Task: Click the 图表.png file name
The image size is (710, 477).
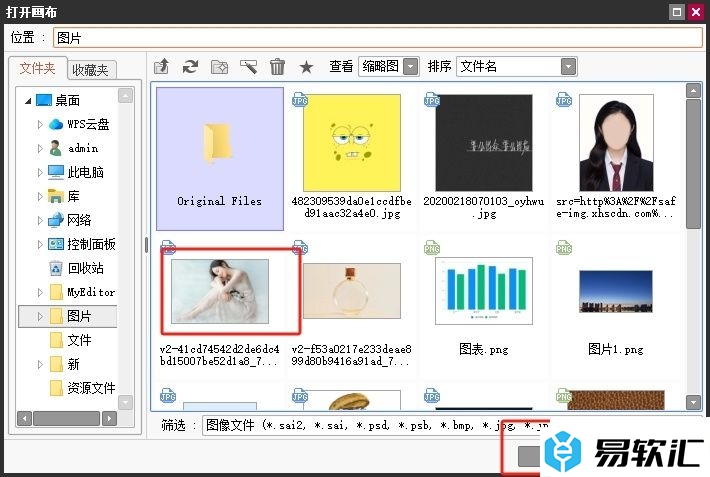Action: (x=484, y=349)
